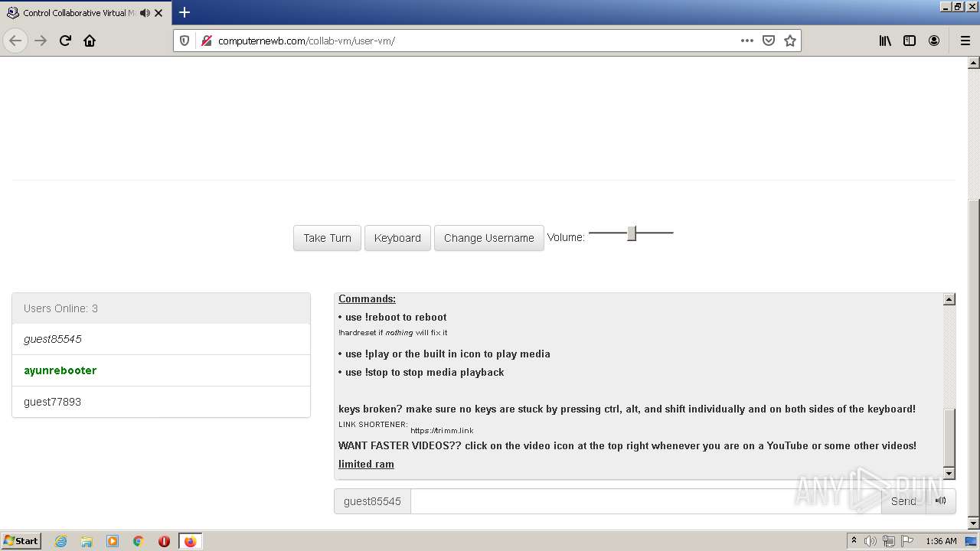
Task: Click the !reboot command line text
Action: coord(392,317)
